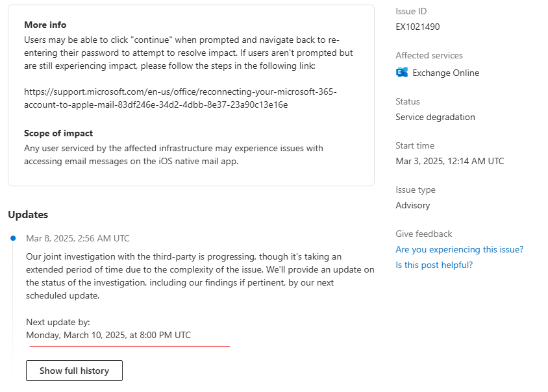Show the full update history

click(74, 371)
